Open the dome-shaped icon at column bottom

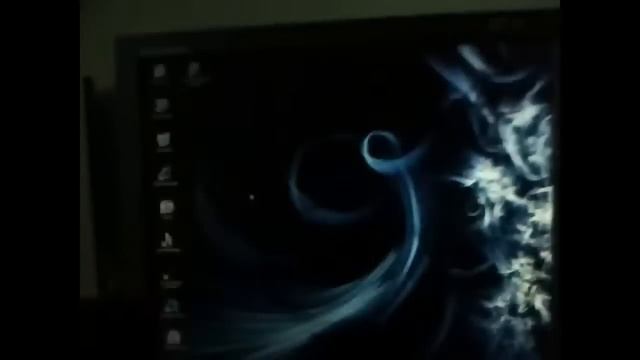coord(173,338)
